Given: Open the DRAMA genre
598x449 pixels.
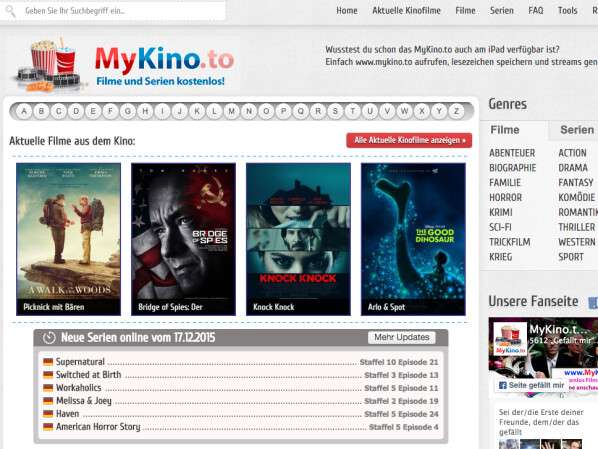Looking at the screenshot, I should click(x=572, y=168).
